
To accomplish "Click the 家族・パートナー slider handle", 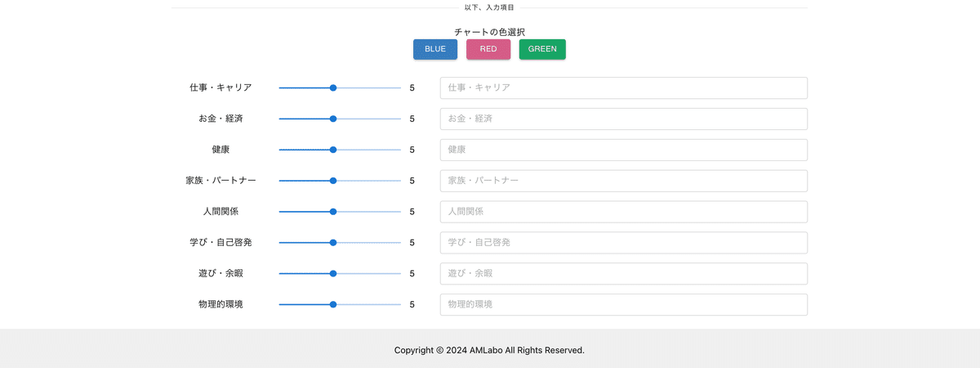I will tap(333, 181).
